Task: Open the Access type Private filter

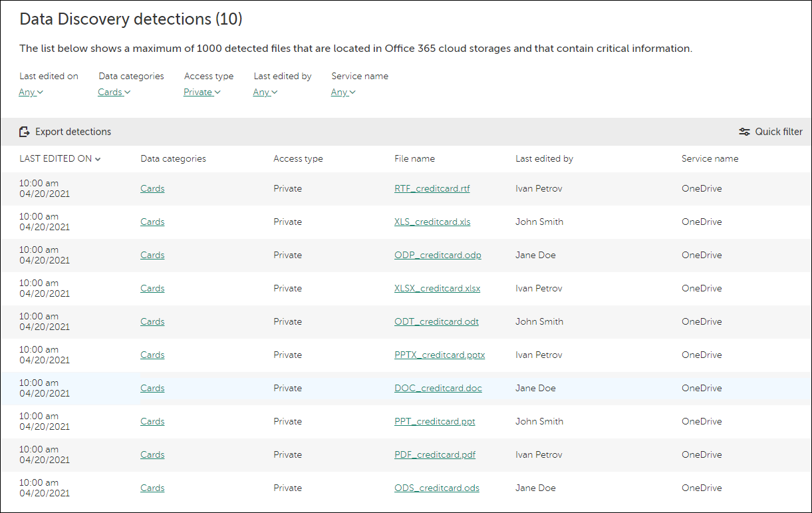Action: (x=201, y=92)
